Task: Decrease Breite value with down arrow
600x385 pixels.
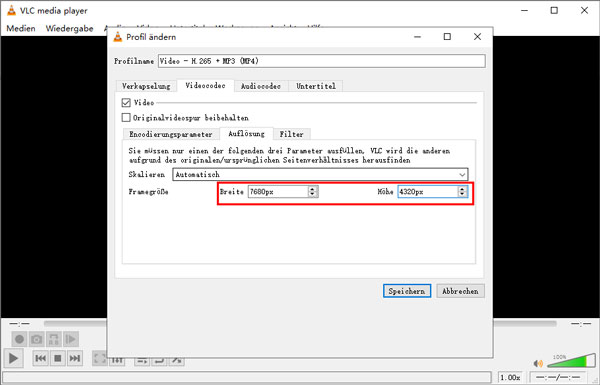Action: [x=313, y=194]
